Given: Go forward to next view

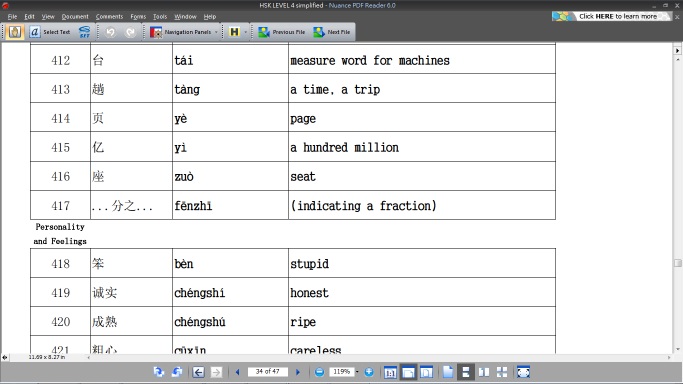Looking at the screenshot, I should 216,372.
